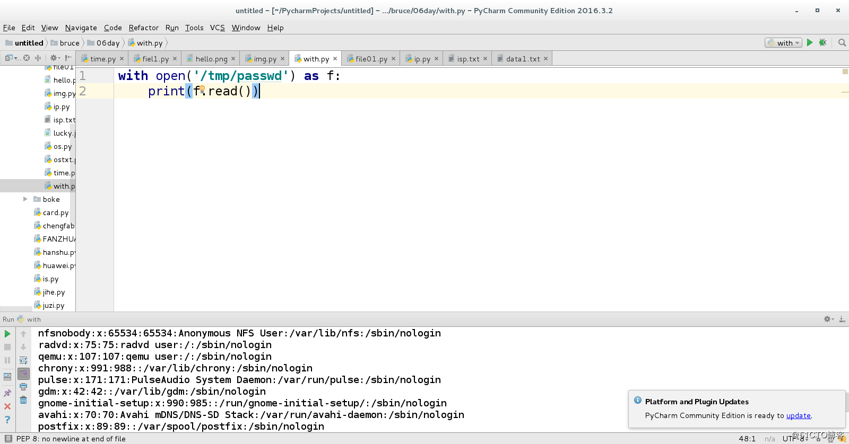Click the Pause Output icon in Run panel
Screen dimensions: 849x444
(x=8, y=360)
